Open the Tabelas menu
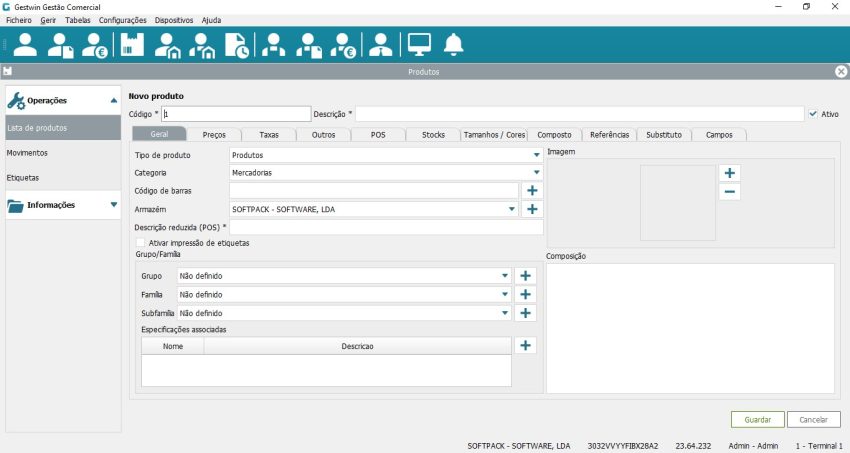 click(x=77, y=20)
